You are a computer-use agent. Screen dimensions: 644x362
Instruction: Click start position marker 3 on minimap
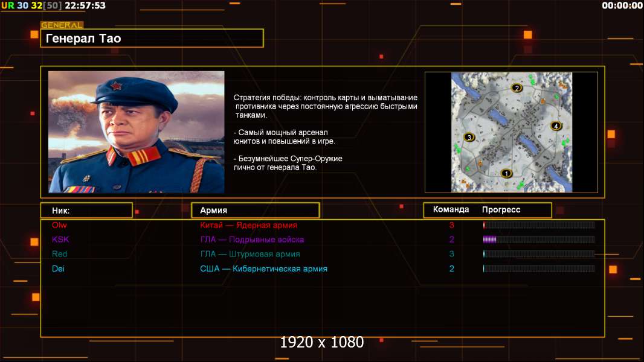(x=469, y=138)
